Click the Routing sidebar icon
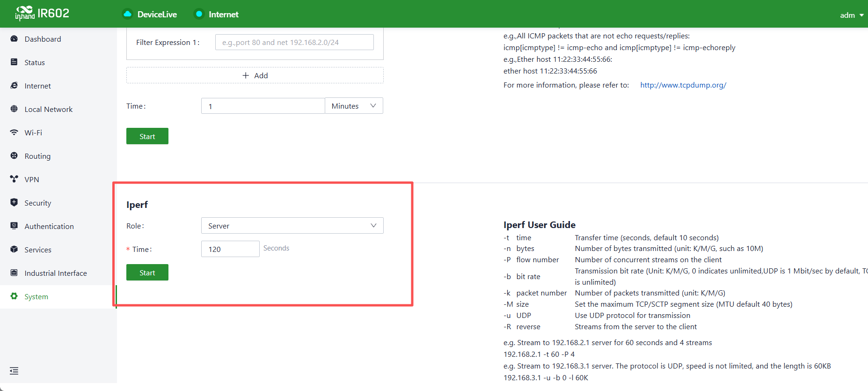This screenshot has height=391, width=868. pyautogui.click(x=14, y=156)
